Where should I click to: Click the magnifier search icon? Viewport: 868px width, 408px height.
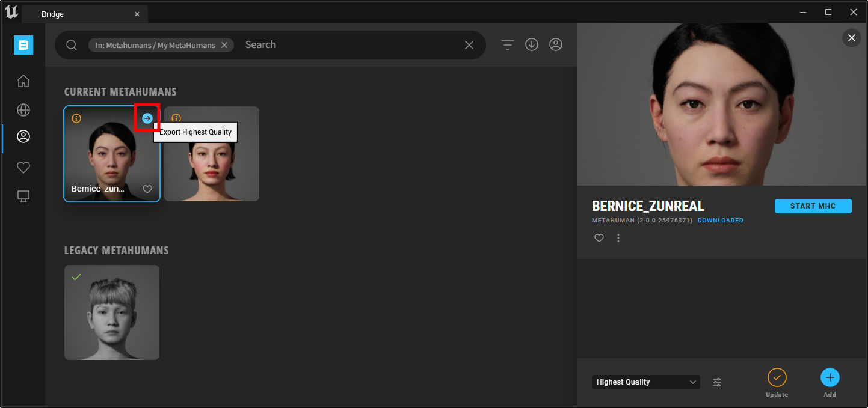(72, 45)
